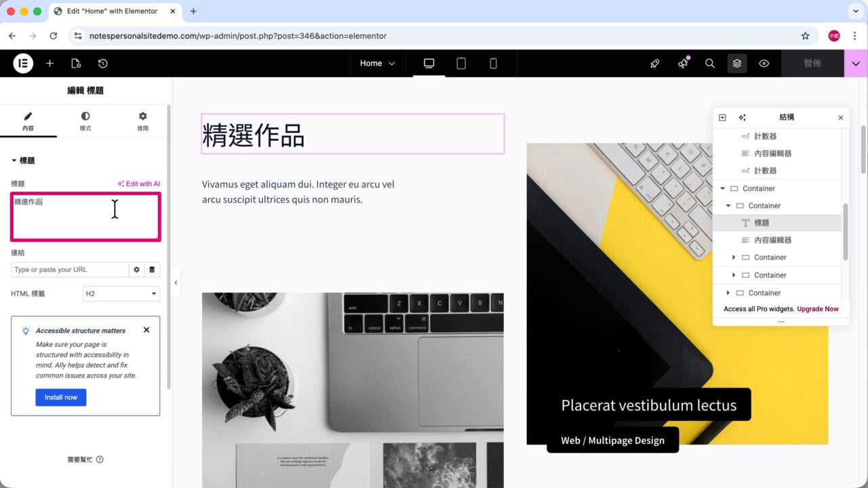The image size is (868, 488).
Task: Open the Home page dropdown
Action: point(377,63)
